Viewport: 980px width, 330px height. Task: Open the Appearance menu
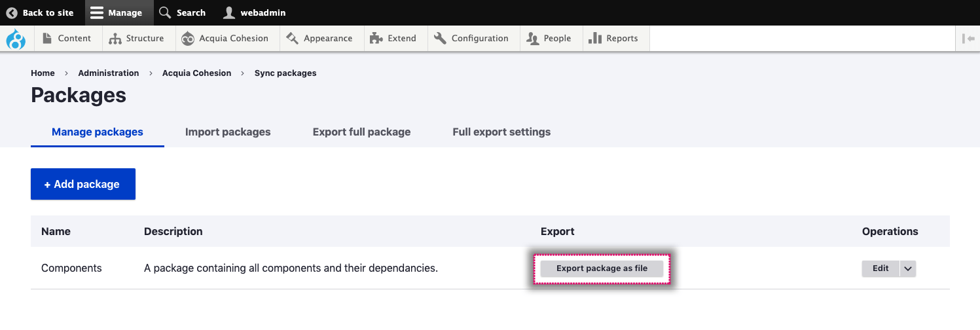(320, 39)
